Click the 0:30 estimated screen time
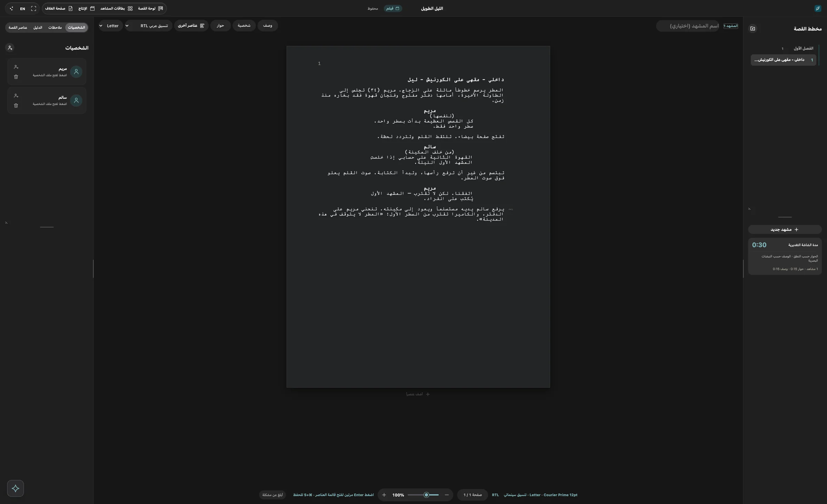The height and width of the screenshot is (504, 827). tap(759, 245)
